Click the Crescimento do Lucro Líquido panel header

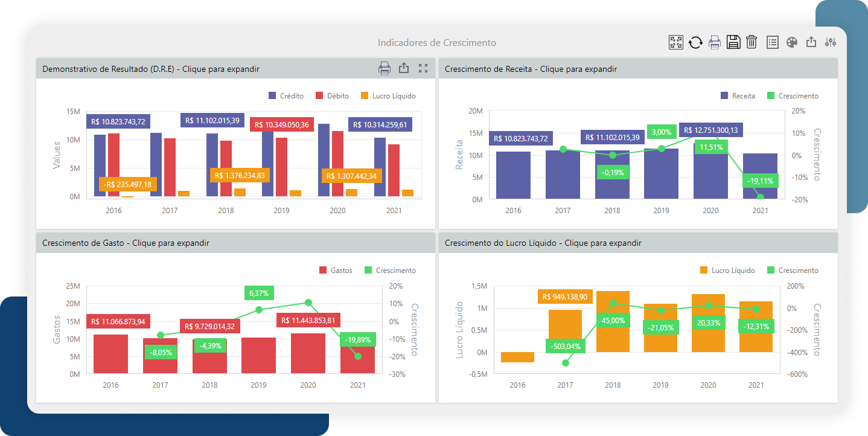pyautogui.click(x=543, y=243)
